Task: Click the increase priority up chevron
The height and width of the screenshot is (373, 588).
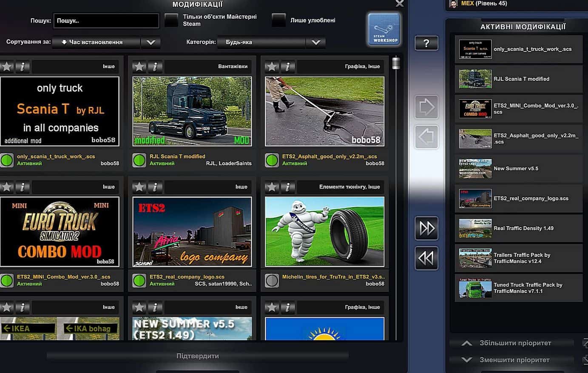Action: (x=467, y=343)
